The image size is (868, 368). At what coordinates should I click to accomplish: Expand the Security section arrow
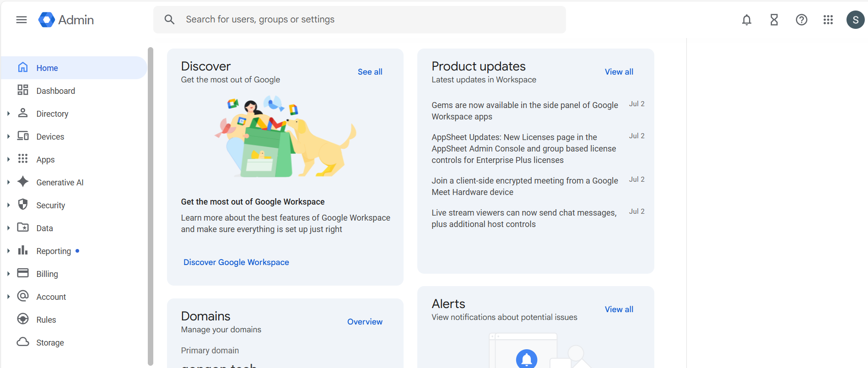8,205
